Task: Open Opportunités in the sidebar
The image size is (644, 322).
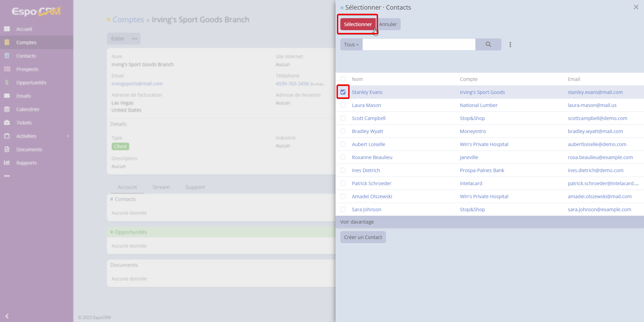Action: (x=31, y=83)
